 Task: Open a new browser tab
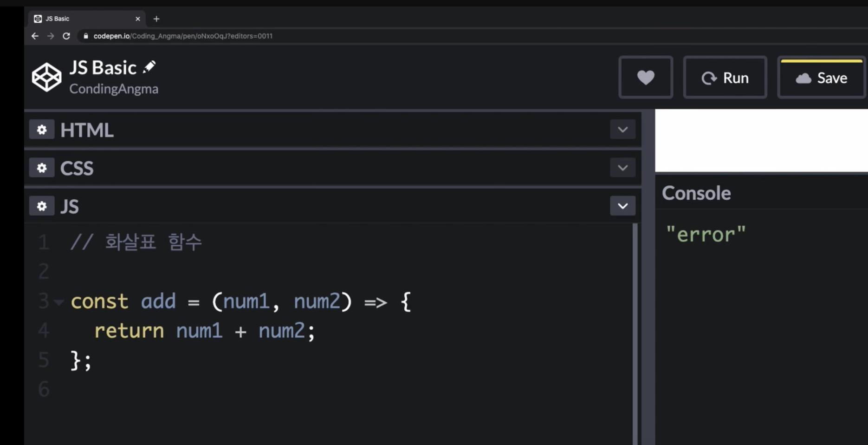156,19
